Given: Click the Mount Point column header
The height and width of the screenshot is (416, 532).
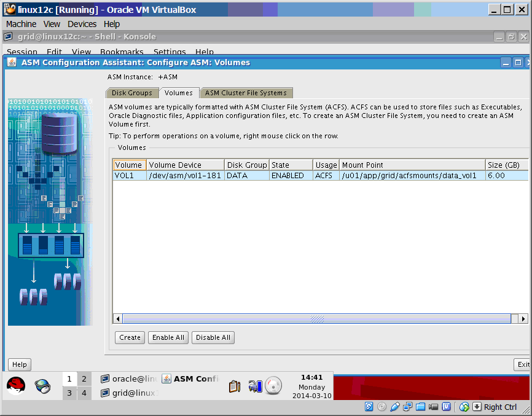Looking at the screenshot, I should [x=412, y=165].
